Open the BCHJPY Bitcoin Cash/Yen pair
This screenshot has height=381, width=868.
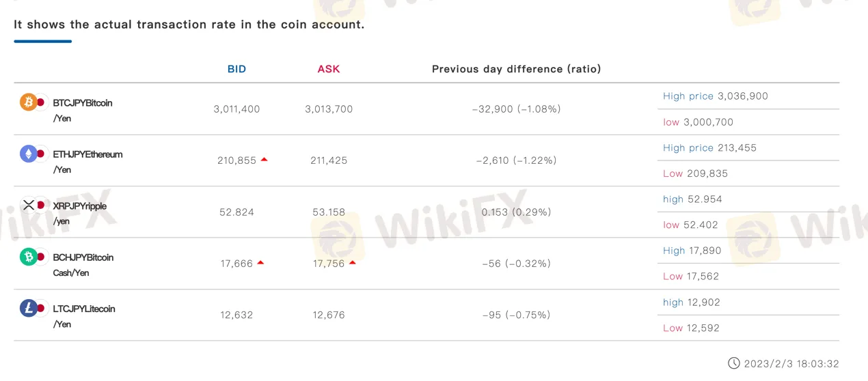click(x=83, y=265)
